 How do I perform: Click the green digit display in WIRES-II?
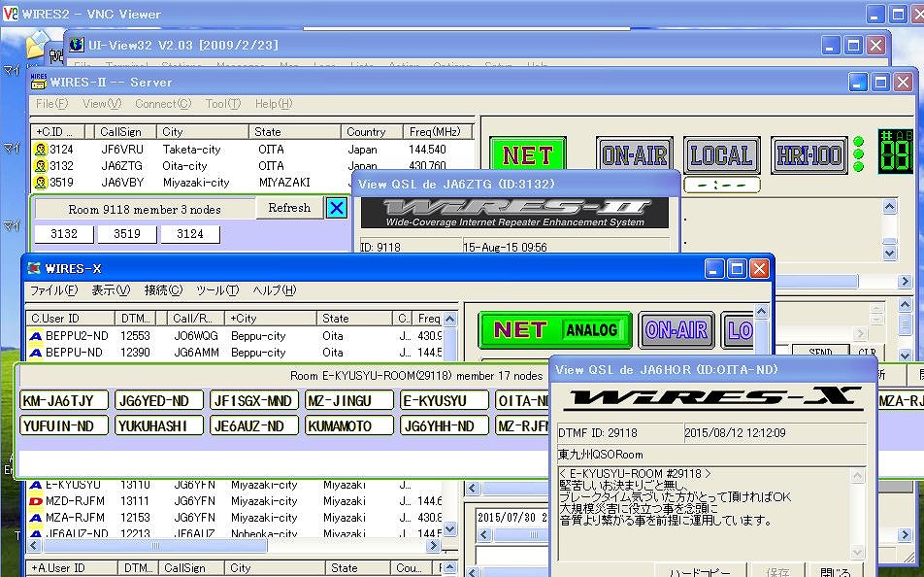[x=895, y=151]
